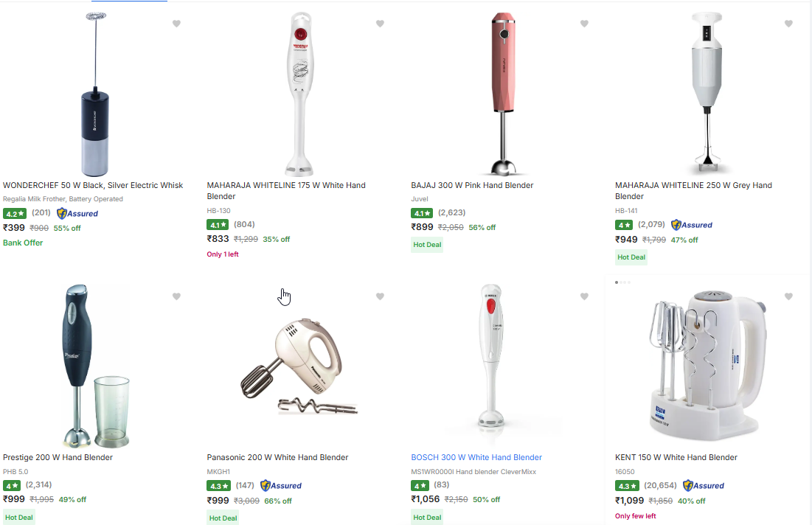Click Hot Deal badge under Bajaj blender

click(427, 245)
